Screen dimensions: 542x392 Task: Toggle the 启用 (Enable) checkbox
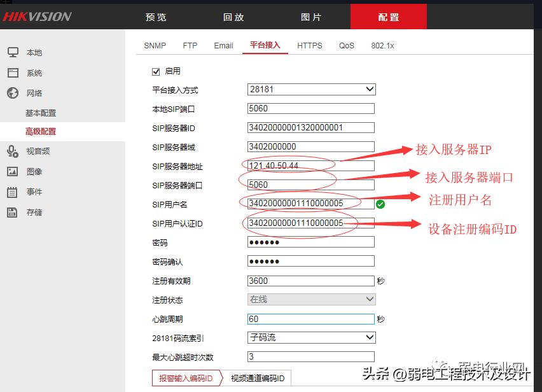tap(156, 71)
